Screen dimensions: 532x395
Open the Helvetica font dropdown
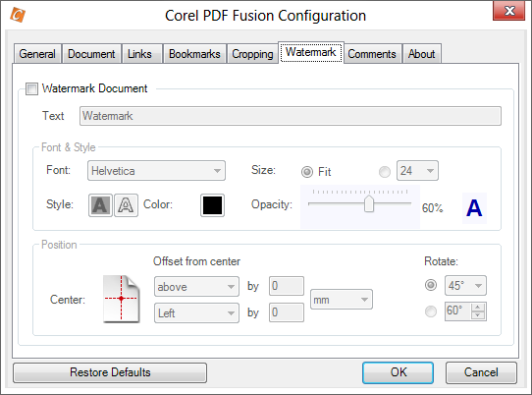(x=156, y=171)
